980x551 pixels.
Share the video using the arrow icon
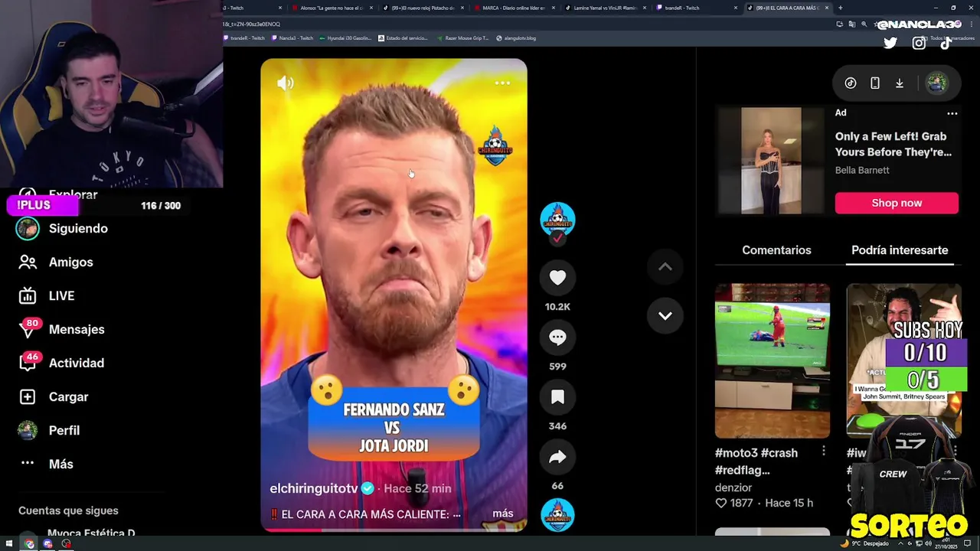coord(557,457)
